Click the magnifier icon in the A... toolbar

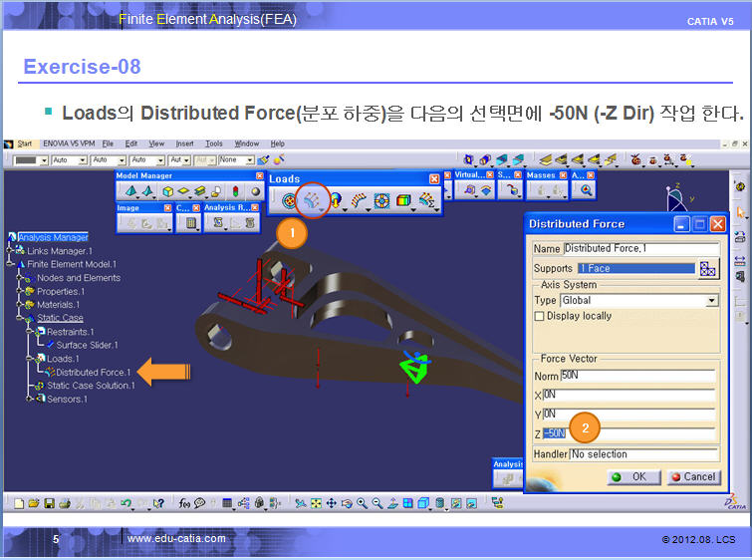click(x=586, y=190)
